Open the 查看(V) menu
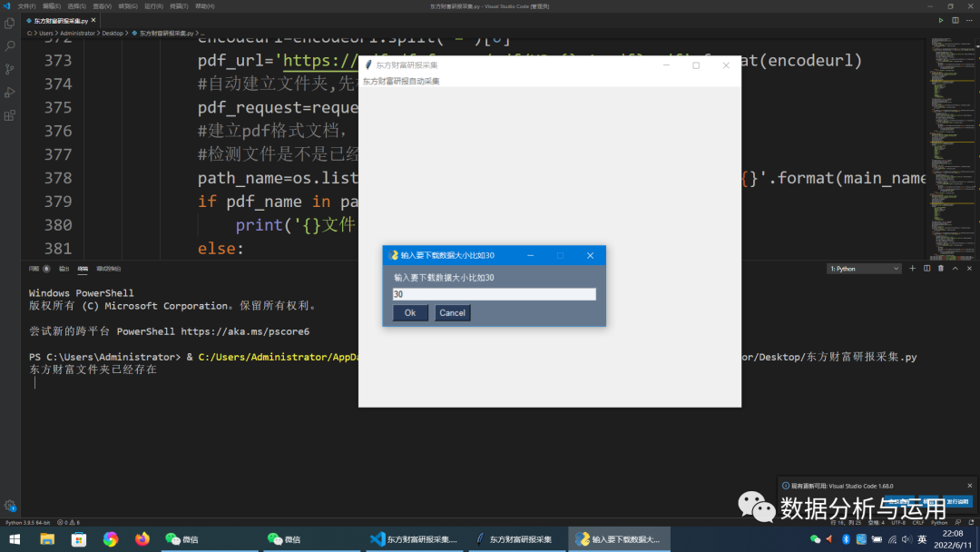The width and height of the screenshot is (980, 552). click(102, 6)
